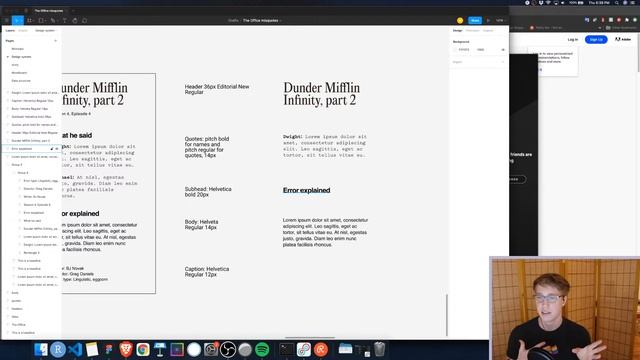This screenshot has height=360, width=640.
Task: Edit the background hex color value
Action: (464, 50)
